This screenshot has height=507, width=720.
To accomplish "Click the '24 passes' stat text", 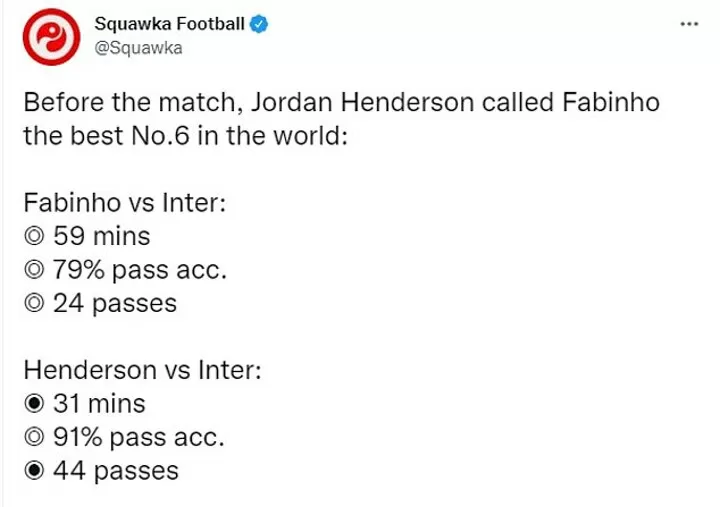I will tap(113, 304).
